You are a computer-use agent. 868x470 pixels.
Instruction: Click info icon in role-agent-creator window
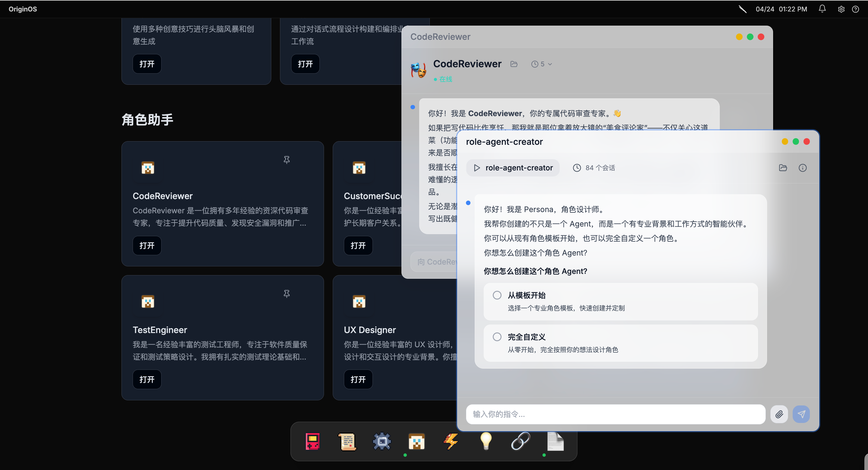[802, 167]
